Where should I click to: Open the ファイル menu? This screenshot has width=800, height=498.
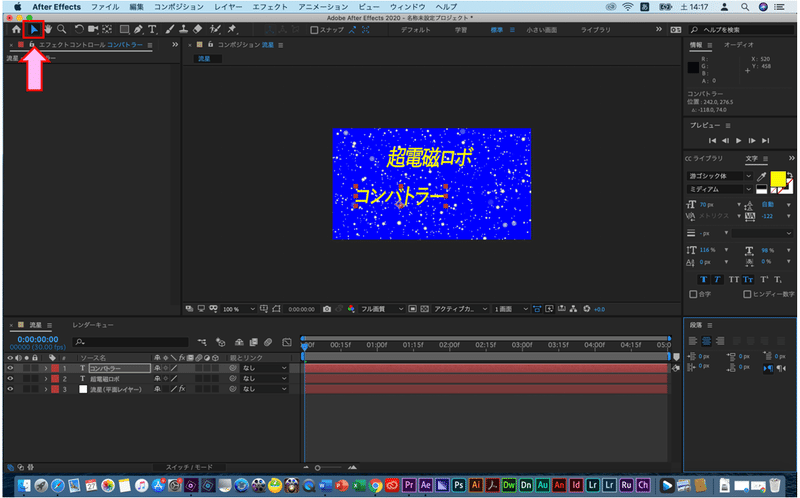pos(105,7)
